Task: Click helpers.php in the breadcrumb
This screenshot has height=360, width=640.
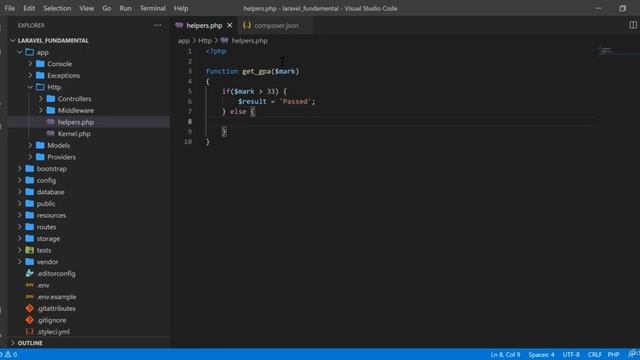Action: 249,40
